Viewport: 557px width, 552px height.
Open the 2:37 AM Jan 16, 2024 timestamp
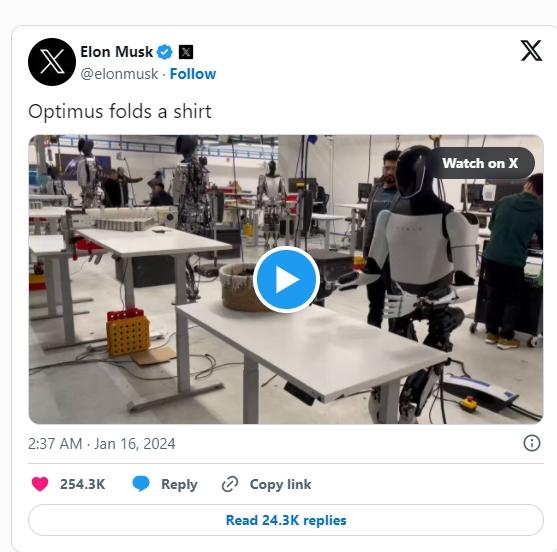[102, 444]
